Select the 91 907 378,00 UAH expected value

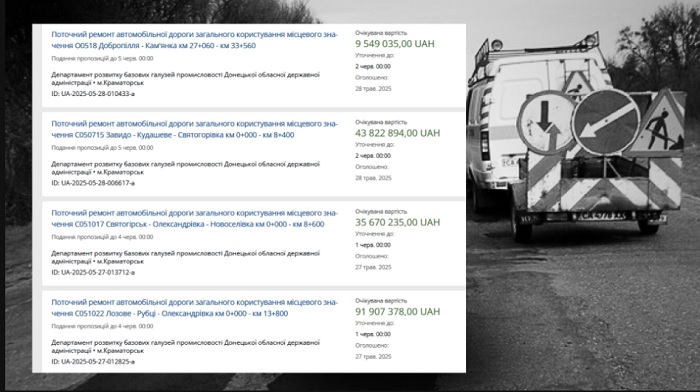pos(397,312)
